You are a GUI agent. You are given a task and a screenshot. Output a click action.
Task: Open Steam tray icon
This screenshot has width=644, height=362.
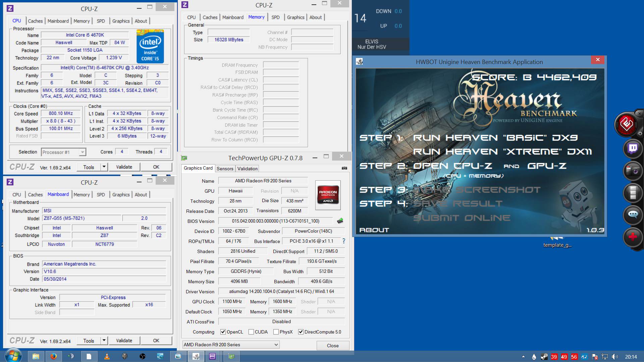point(544,357)
